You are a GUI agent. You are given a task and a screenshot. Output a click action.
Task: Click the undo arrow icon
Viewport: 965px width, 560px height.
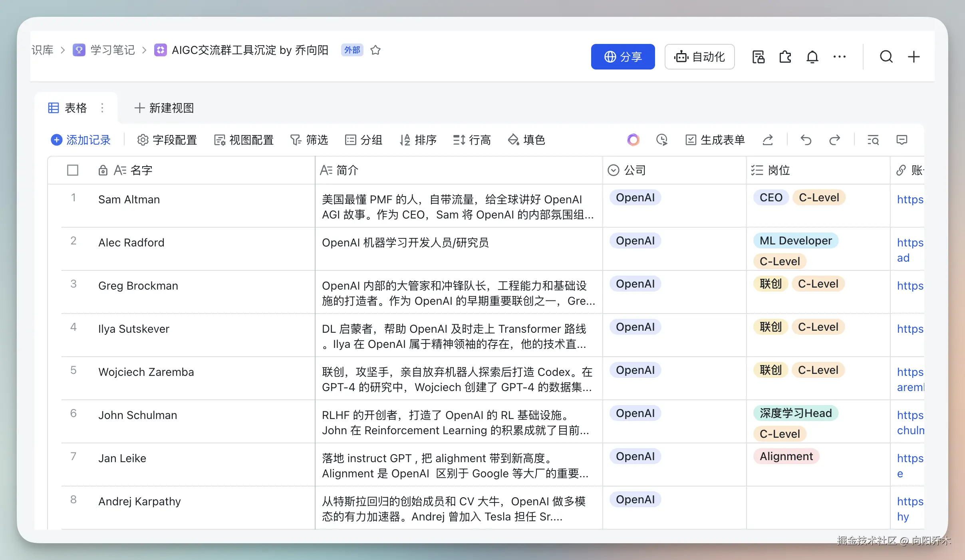click(806, 140)
